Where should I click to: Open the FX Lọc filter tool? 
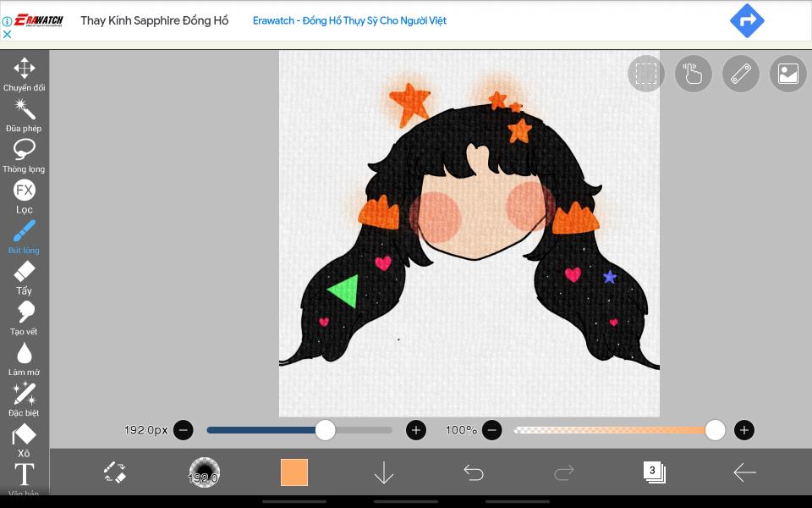coord(24,196)
